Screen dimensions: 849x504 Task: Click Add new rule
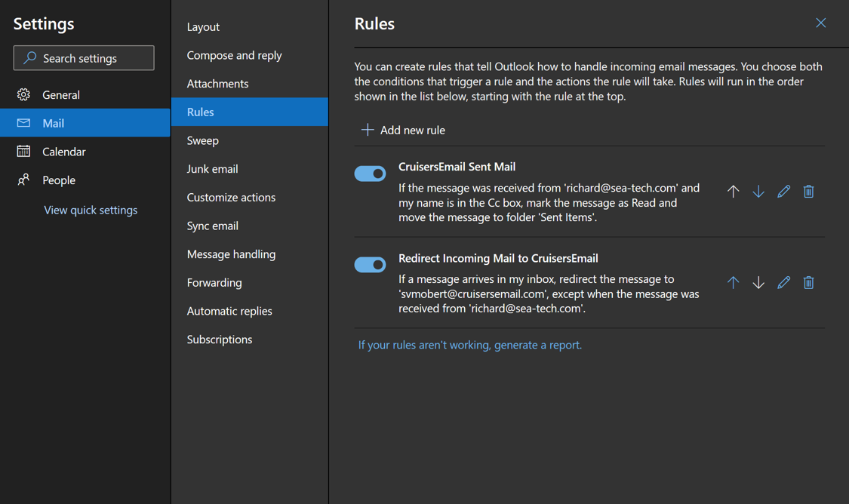pos(403,131)
